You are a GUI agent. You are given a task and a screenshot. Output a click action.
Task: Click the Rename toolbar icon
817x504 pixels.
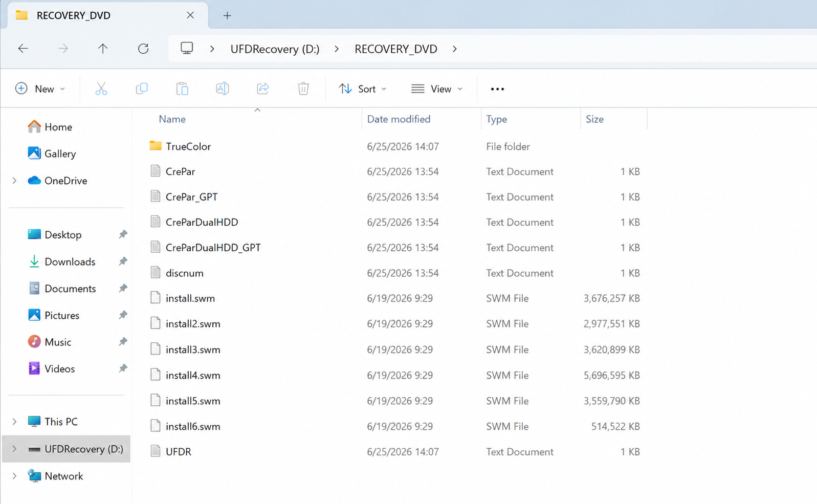click(x=223, y=89)
